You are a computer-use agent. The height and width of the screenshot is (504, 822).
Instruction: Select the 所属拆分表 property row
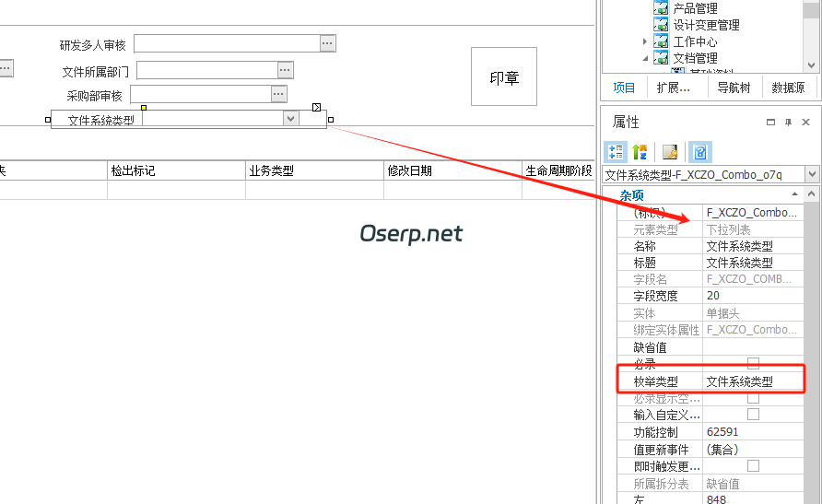coord(710,484)
